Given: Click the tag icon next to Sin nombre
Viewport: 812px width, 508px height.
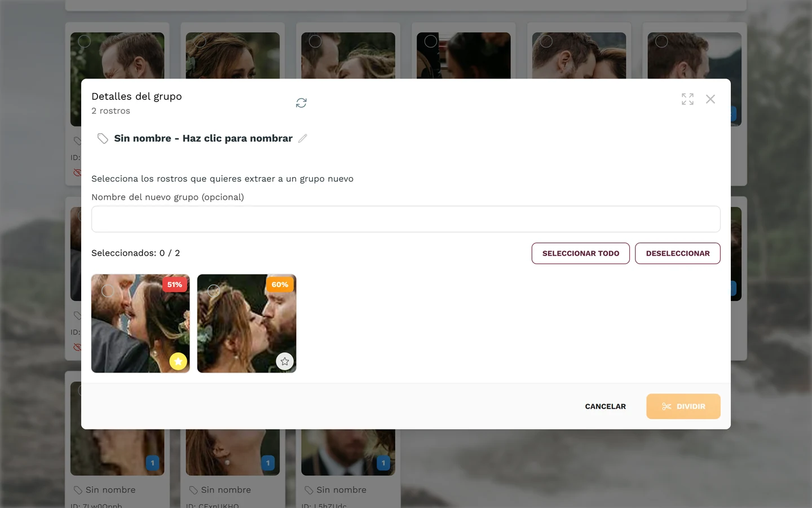Looking at the screenshot, I should pyautogui.click(x=103, y=138).
